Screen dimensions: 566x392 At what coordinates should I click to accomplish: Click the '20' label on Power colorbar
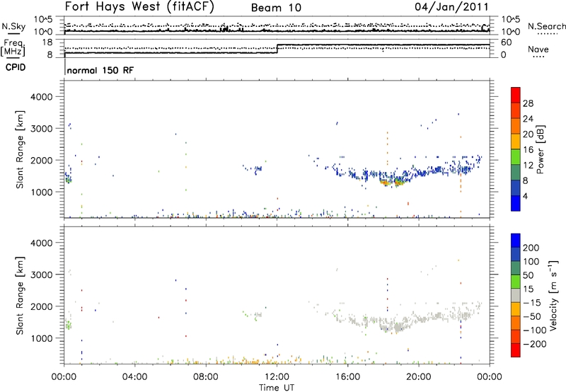[x=528, y=134]
